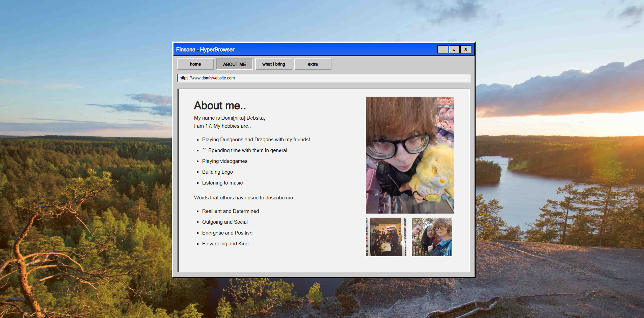Open the thumbs-up friends photo thumbnail
The width and height of the screenshot is (644, 318).
point(432,237)
